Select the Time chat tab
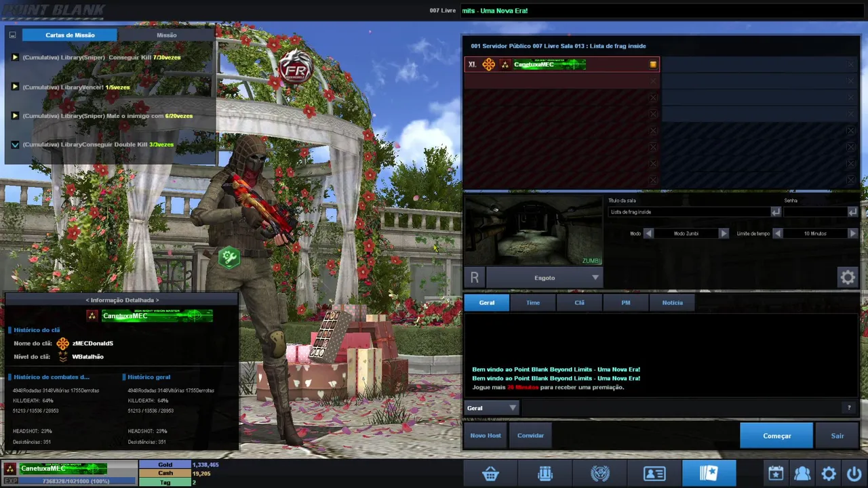This screenshot has height=488, width=868. 533,303
